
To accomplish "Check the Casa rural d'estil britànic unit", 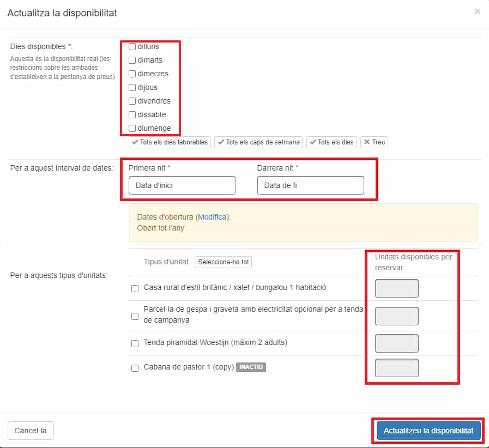I will click(x=135, y=288).
